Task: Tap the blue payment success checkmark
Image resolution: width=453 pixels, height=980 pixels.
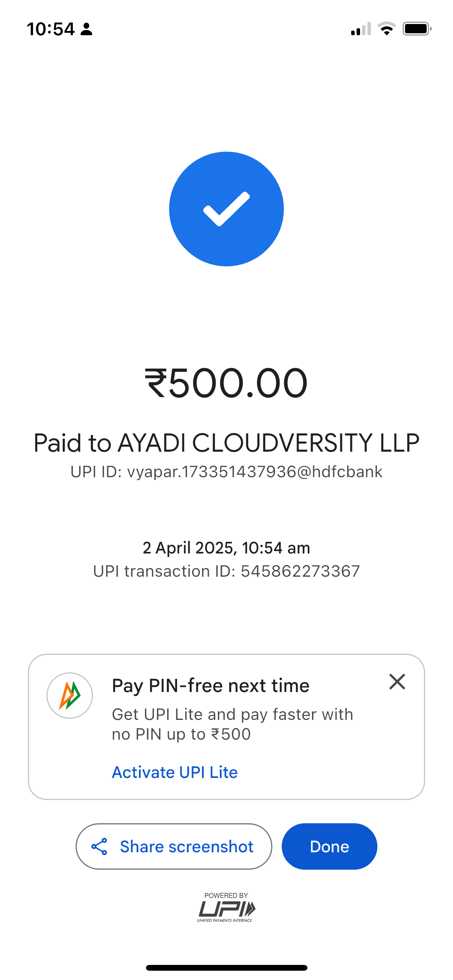Action: coord(226,209)
